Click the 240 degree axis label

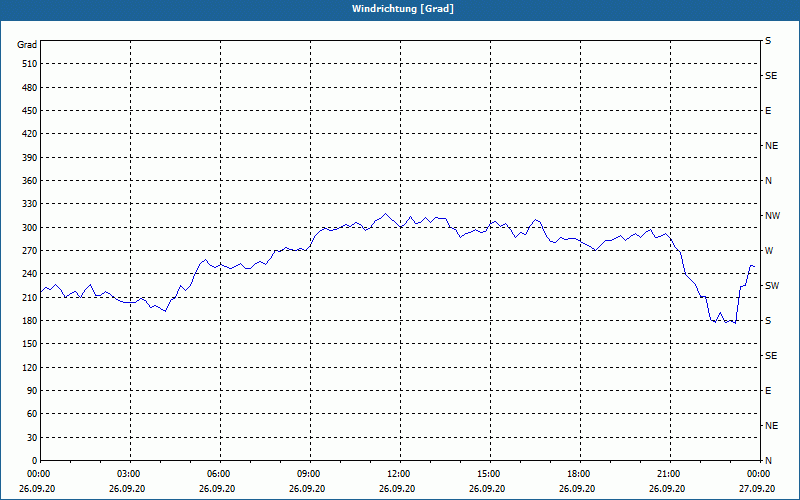coord(30,274)
